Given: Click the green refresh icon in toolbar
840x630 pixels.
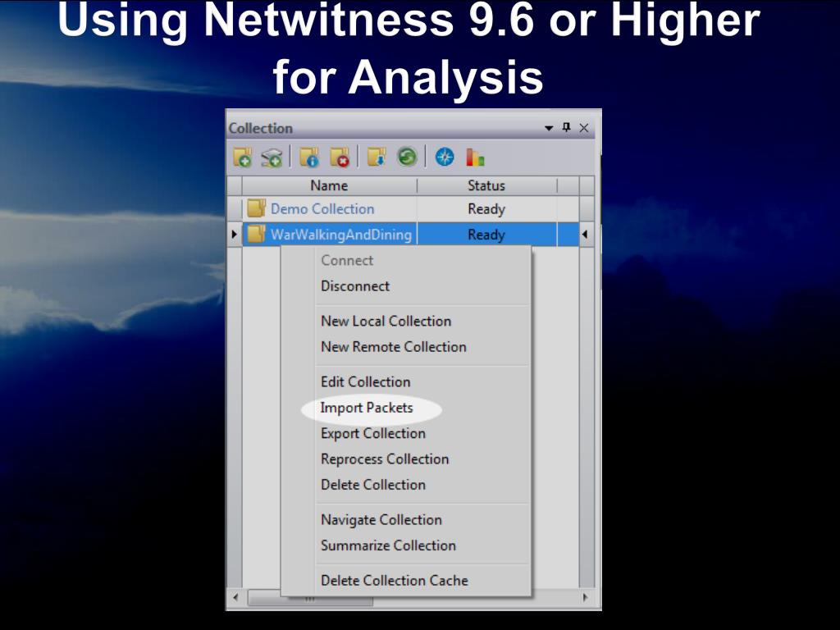Looking at the screenshot, I should click(407, 157).
